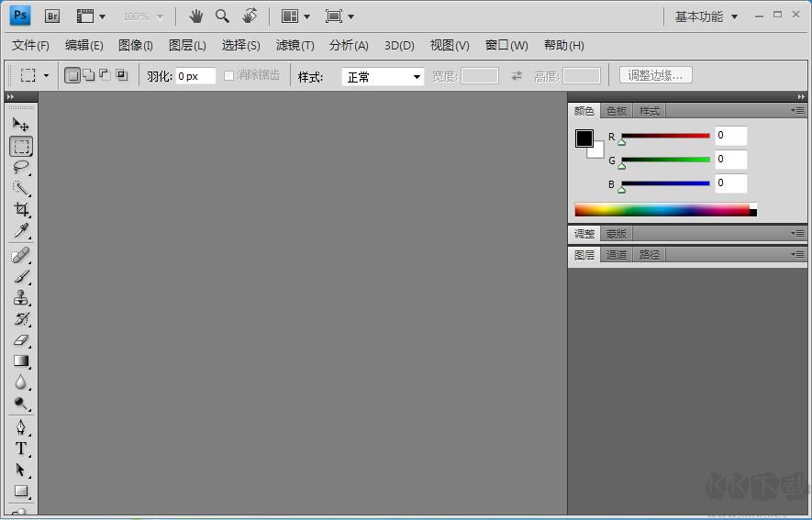Image resolution: width=812 pixels, height=520 pixels.
Task: Click the 调整边缘... button
Action: coord(655,75)
